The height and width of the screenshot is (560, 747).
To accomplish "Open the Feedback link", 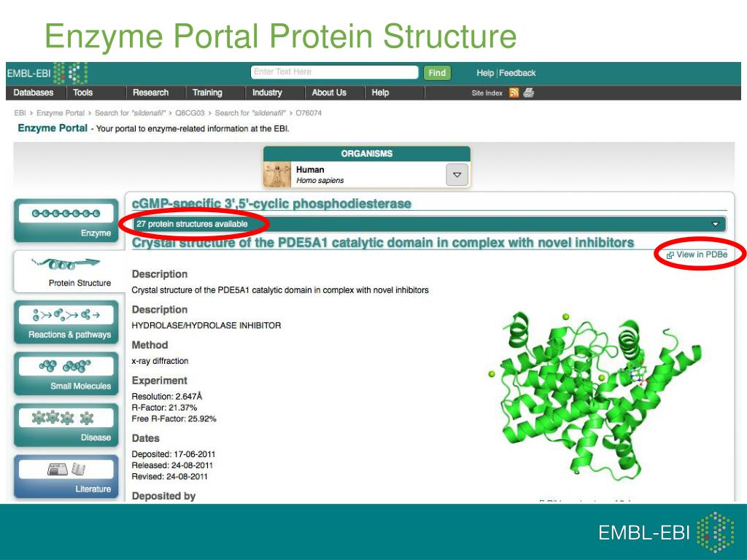I will [517, 73].
